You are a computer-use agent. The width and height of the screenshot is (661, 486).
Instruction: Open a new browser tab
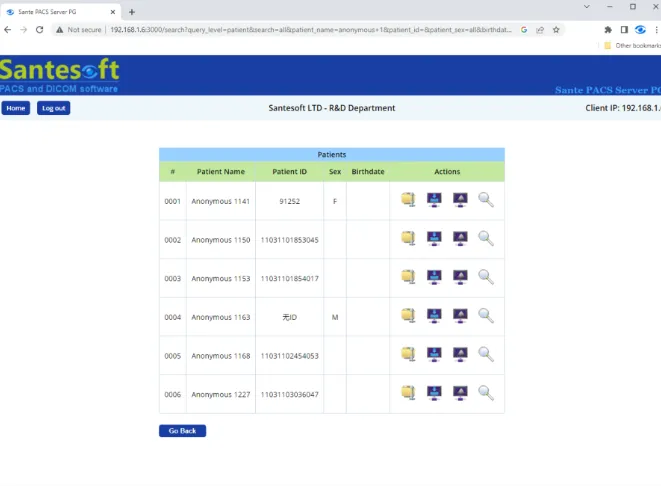(132, 12)
